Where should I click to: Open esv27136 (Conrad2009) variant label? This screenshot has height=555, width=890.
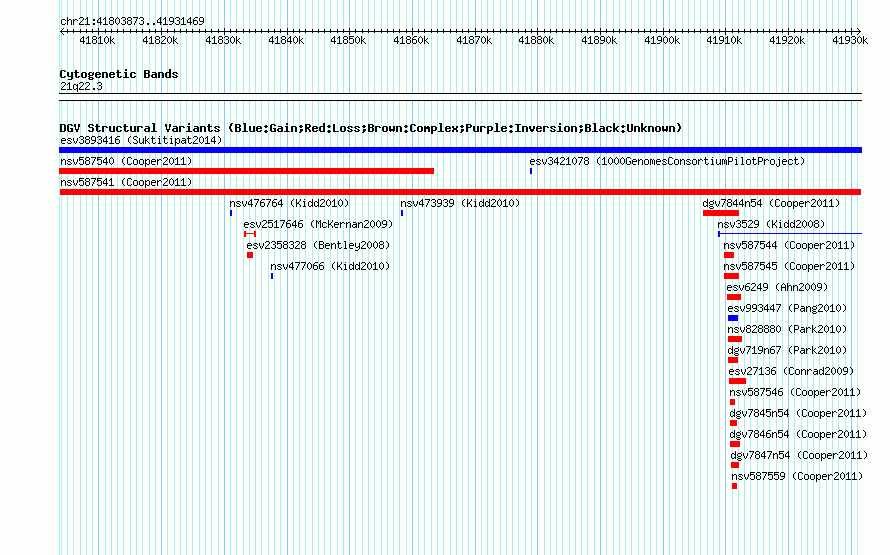tap(791, 371)
